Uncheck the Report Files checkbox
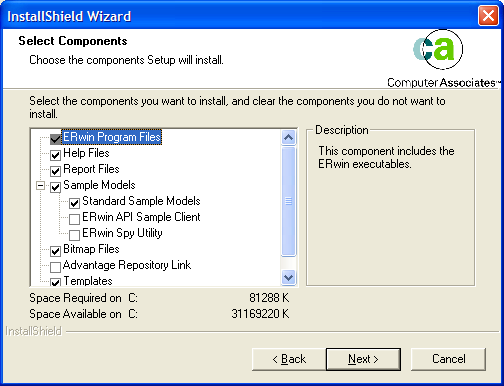 click(x=55, y=171)
